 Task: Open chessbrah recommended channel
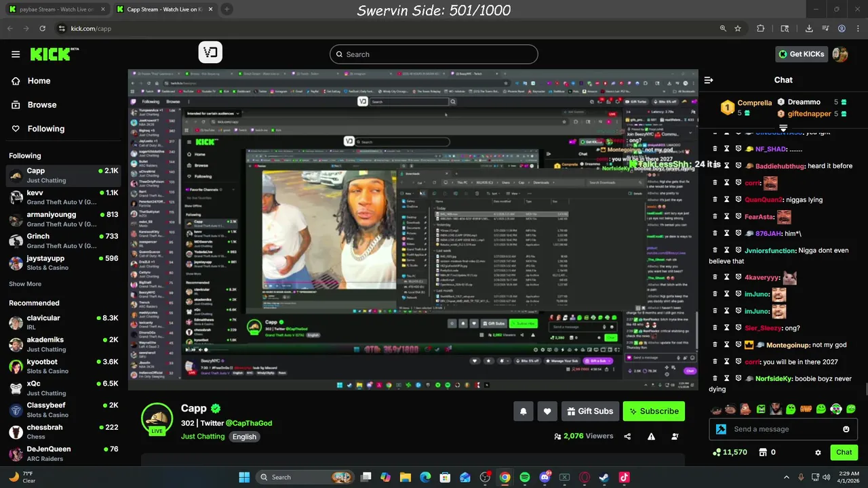[63, 432]
